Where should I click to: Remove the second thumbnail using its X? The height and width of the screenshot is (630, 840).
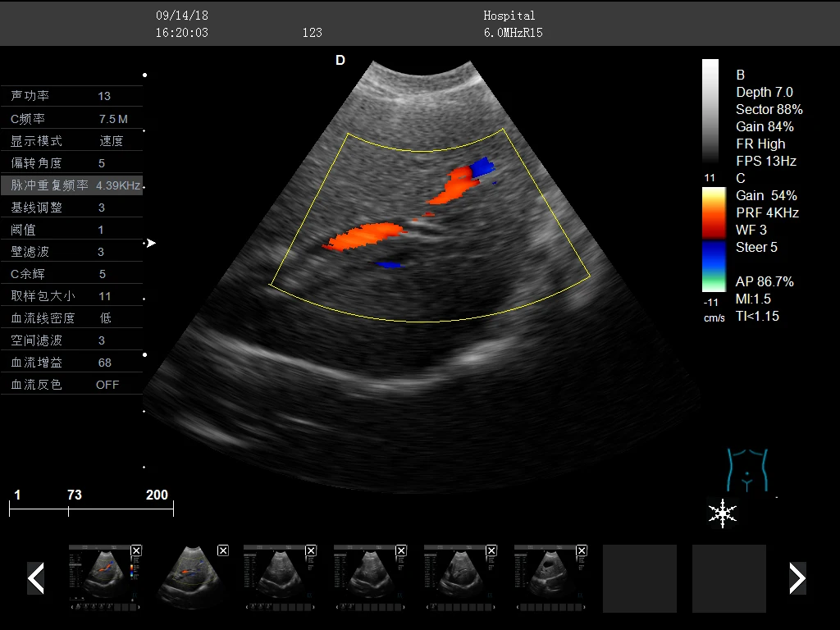223,550
